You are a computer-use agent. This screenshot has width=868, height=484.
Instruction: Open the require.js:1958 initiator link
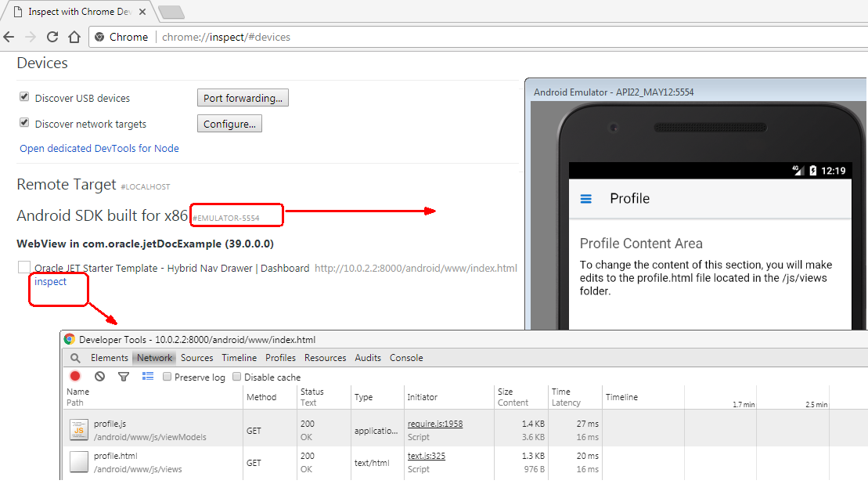pos(435,424)
